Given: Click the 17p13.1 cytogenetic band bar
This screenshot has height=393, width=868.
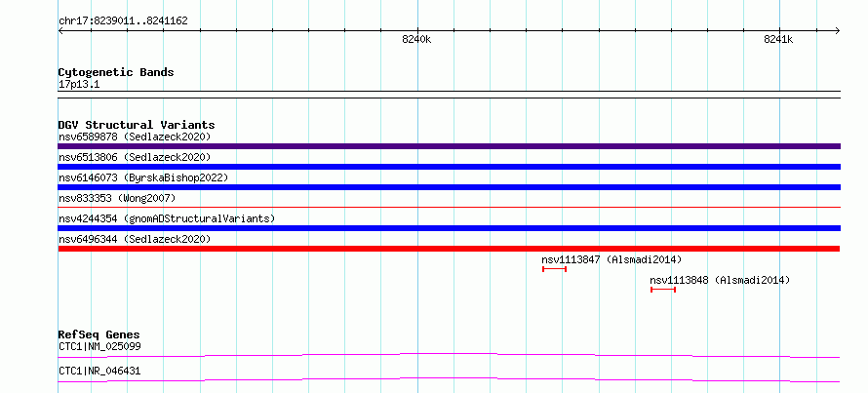Looking at the screenshot, I should 449,95.
